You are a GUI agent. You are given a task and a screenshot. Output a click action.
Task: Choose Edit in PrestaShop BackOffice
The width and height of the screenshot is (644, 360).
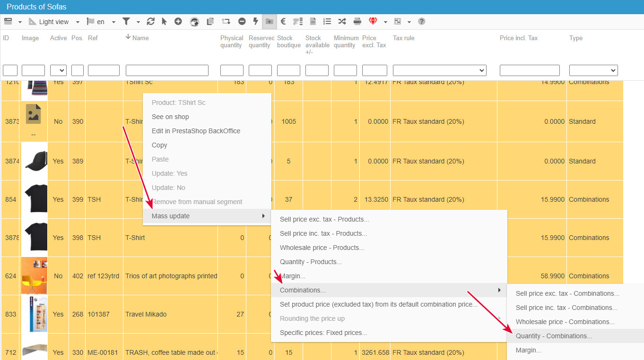click(x=196, y=131)
